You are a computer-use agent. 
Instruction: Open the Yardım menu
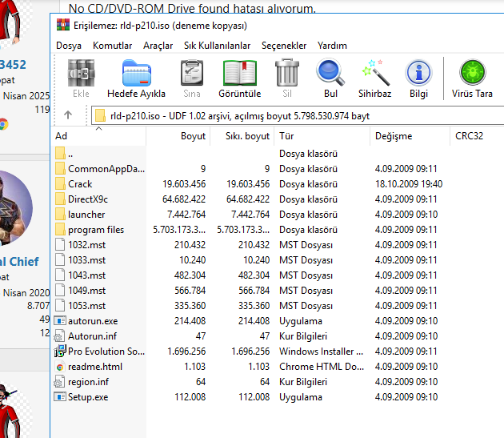pyautogui.click(x=332, y=46)
